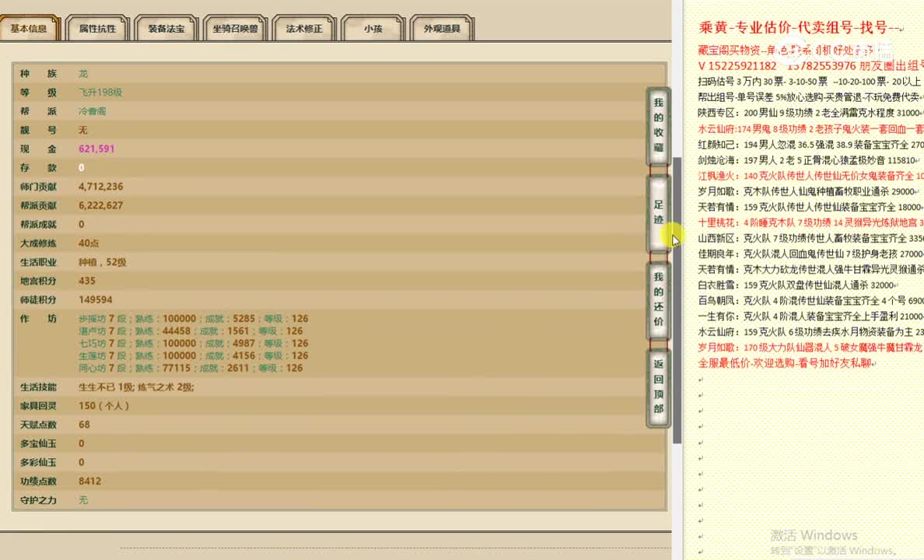Viewport: 924px width, 560px height.
Task: Click the 佳期良年 listing line
Action: 811,254
